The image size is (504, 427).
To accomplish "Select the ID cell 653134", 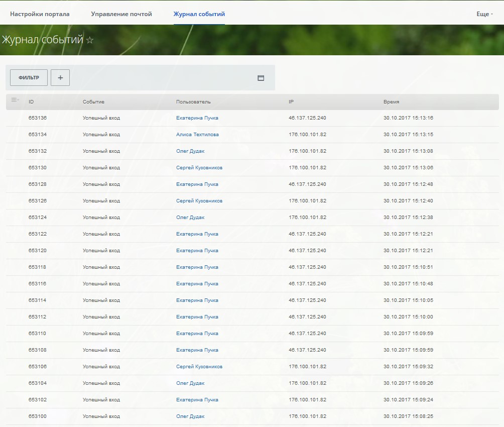I will (x=38, y=135).
